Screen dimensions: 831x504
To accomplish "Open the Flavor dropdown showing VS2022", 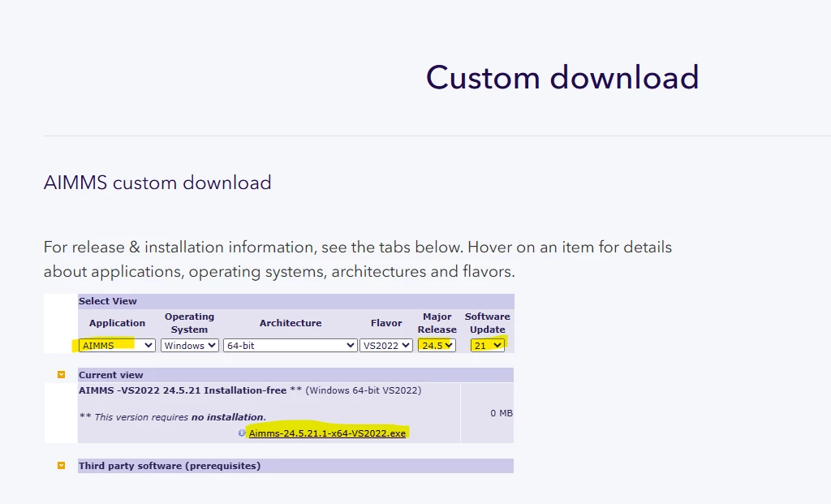I will (385, 346).
